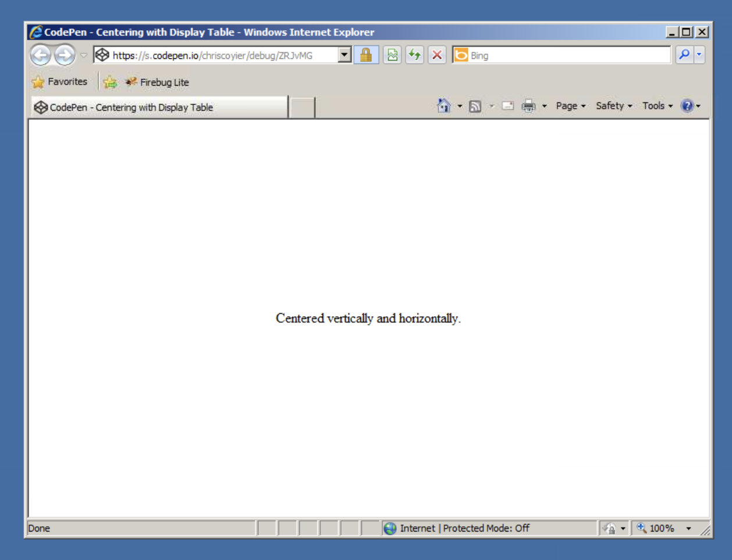Open the Favorites button
Image resolution: width=732 pixels, height=560 pixels.
tap(60, 82)
